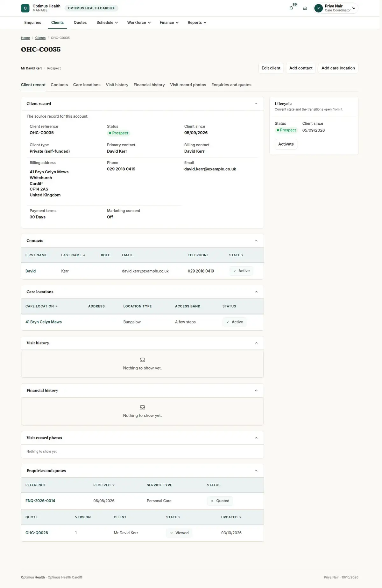Open the Reports dropdown menu
Screen dimensions: 382x588
(x=197, y=23)
